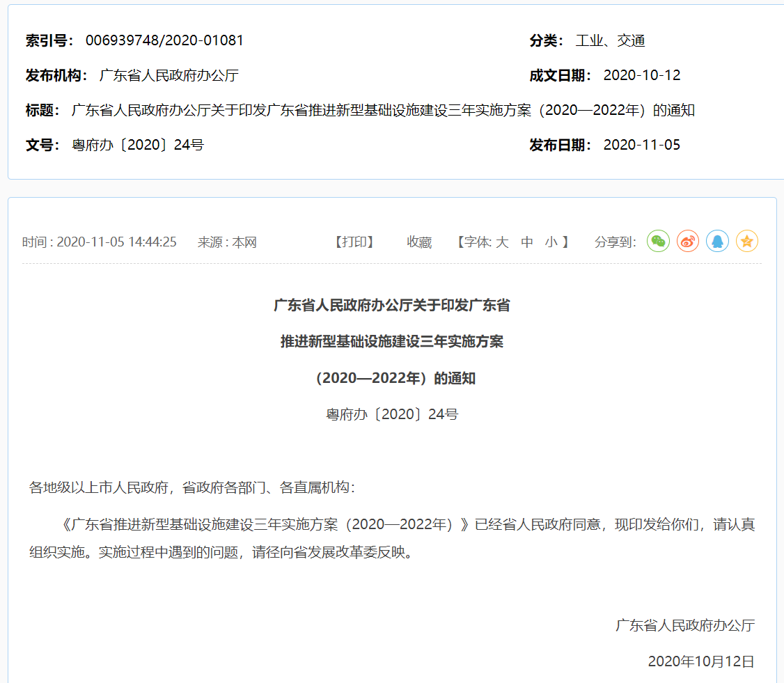784x683 pixels.
Task: Share the notice to QQ
Action: (717, 242)
